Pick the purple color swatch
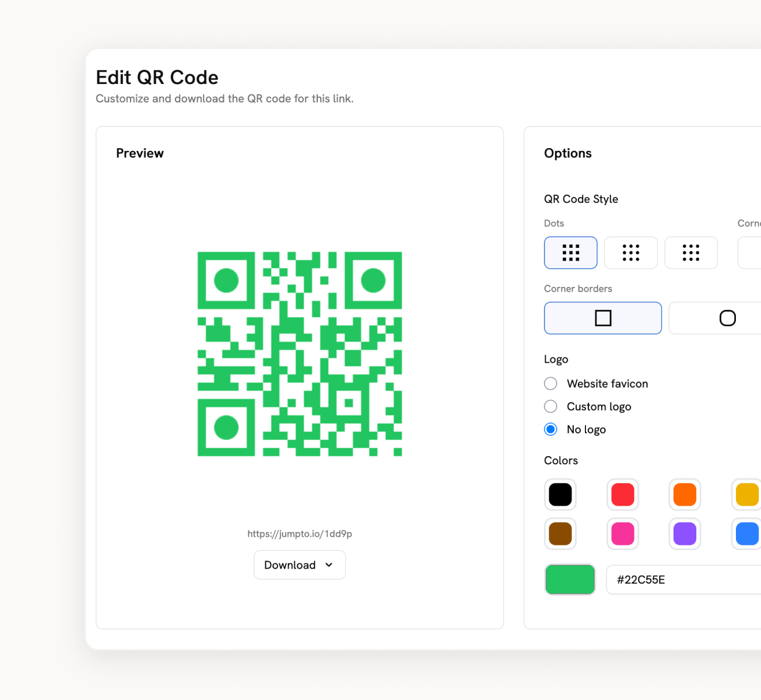The image size is (761, 700). pos(685,534)
